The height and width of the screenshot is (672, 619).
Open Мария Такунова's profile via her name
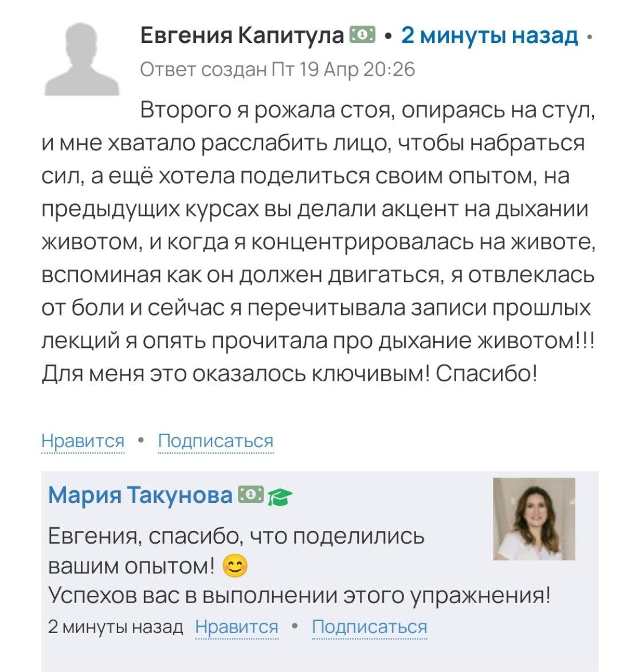(x=140, y=494)
